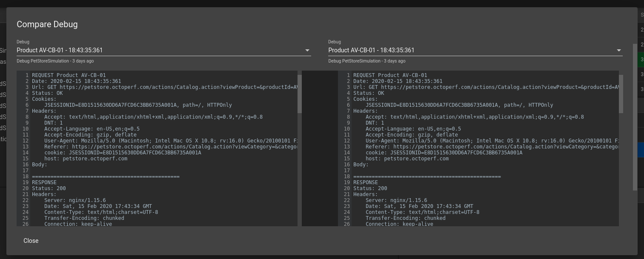644x259 pixels.
Task: Click 'Status: 200' in left pane
Action: tap(49, 188)
